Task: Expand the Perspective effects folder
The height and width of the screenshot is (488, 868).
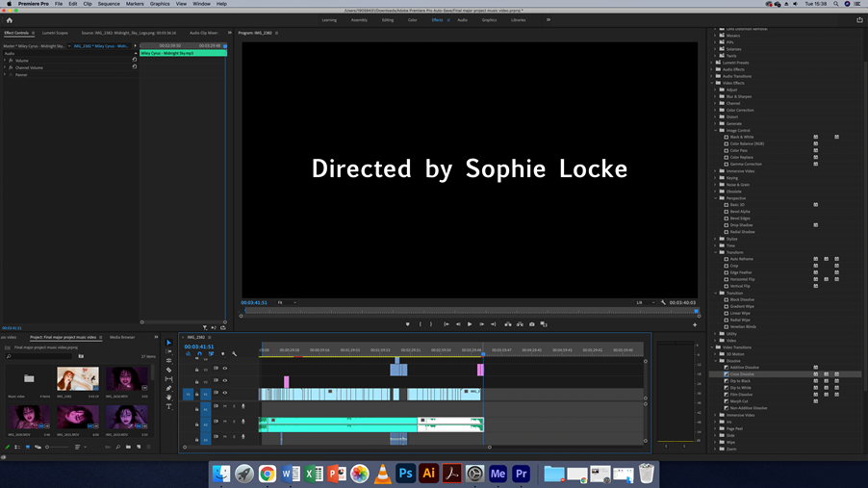Action: 717,198
